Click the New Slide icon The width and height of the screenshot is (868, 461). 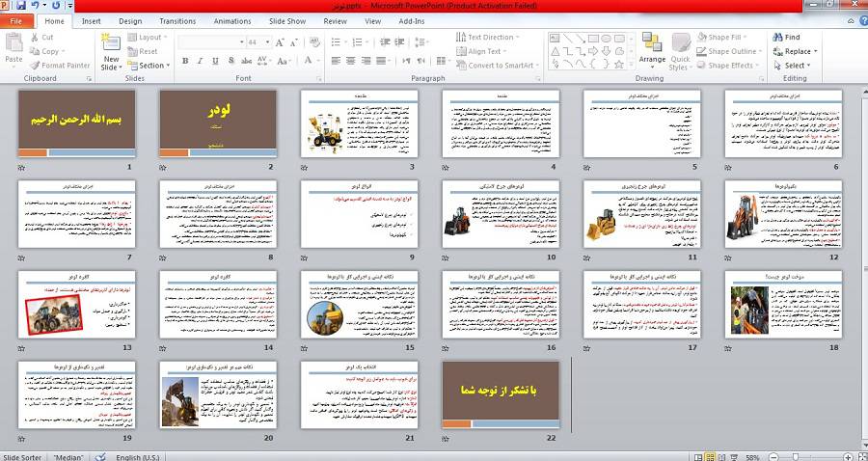[111, 42]
